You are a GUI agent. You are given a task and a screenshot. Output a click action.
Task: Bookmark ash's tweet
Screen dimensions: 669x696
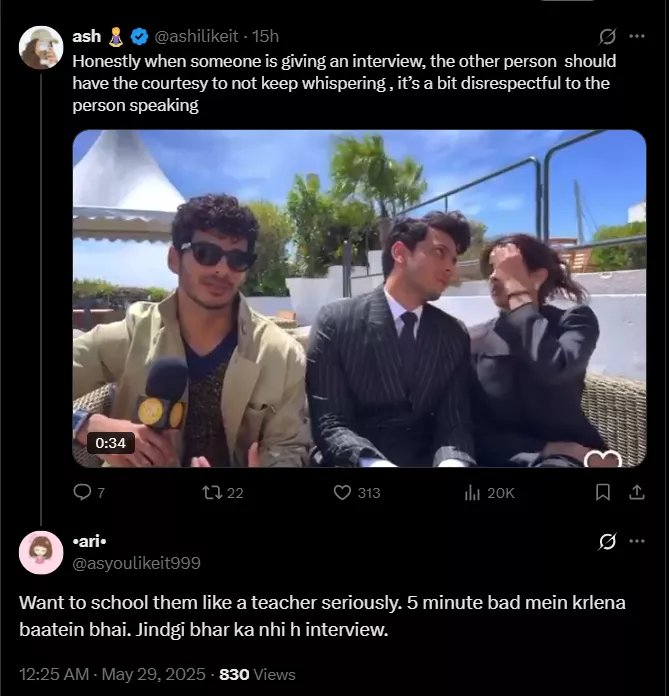point(603,492)
